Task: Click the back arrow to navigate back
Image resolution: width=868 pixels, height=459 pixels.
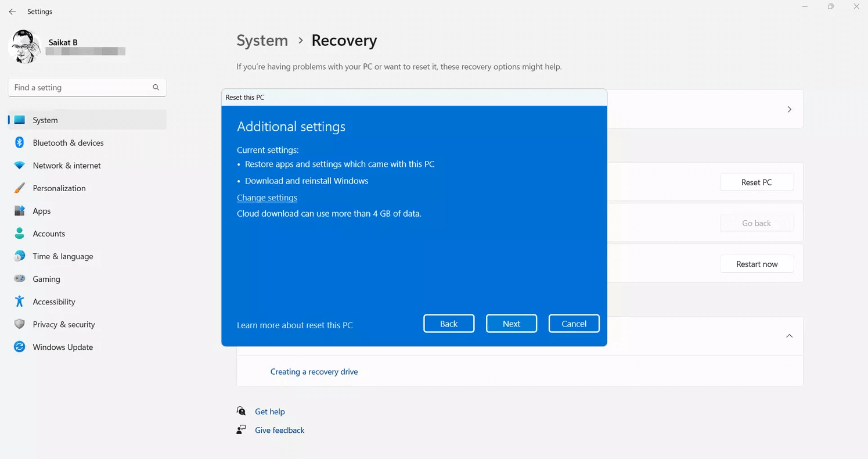Action: pos(12,12)
